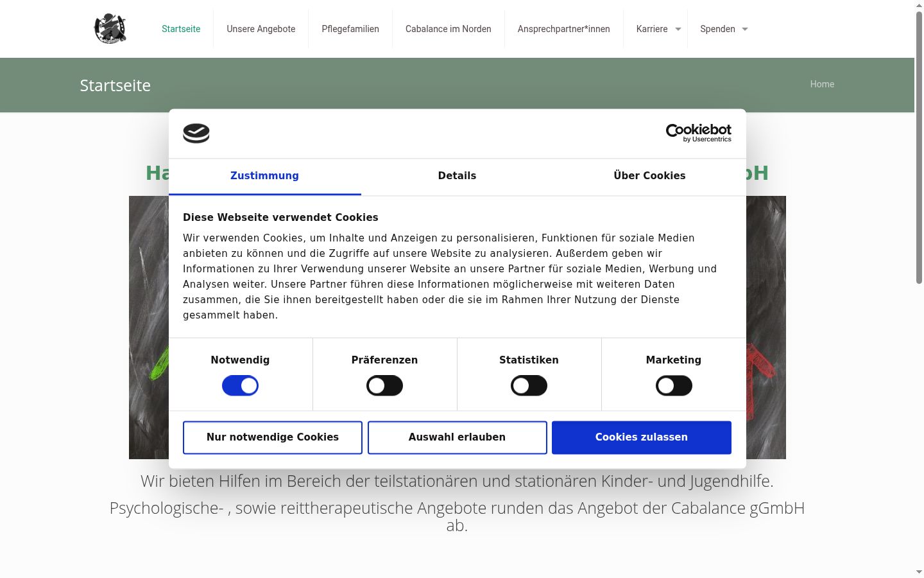Open the Über Cookies tab
Image resolution: width=924 pixels, height=578 pixels.
tap(649, 176)
